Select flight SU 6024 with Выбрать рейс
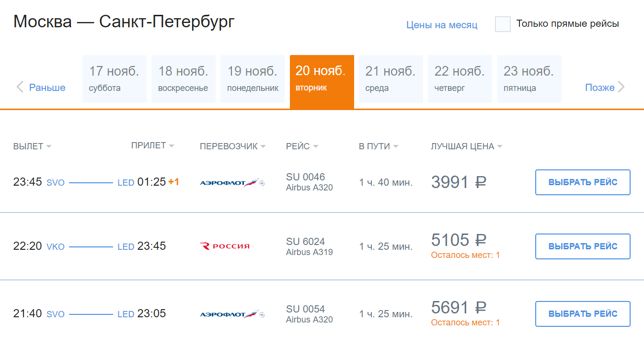644x345 pixels. (582, 246)
